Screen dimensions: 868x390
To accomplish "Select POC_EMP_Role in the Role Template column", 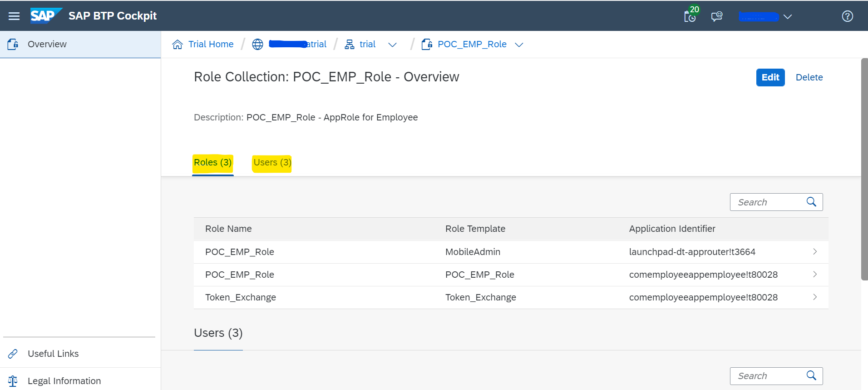I will point(480,275).
